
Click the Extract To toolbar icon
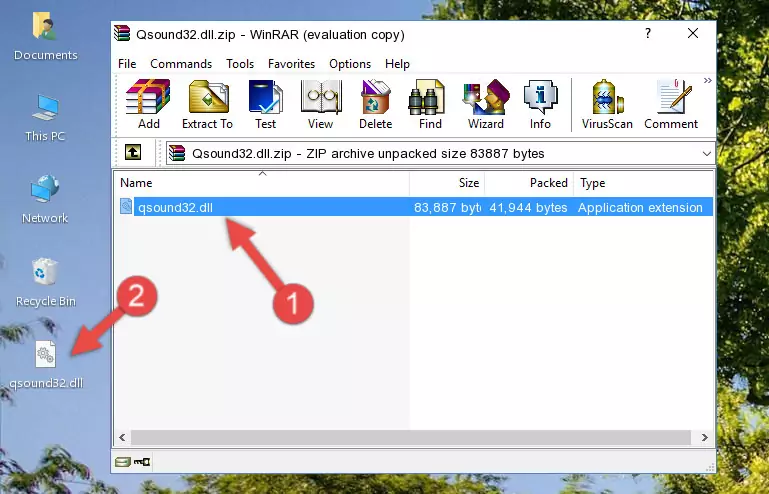[x=207, y=104]
